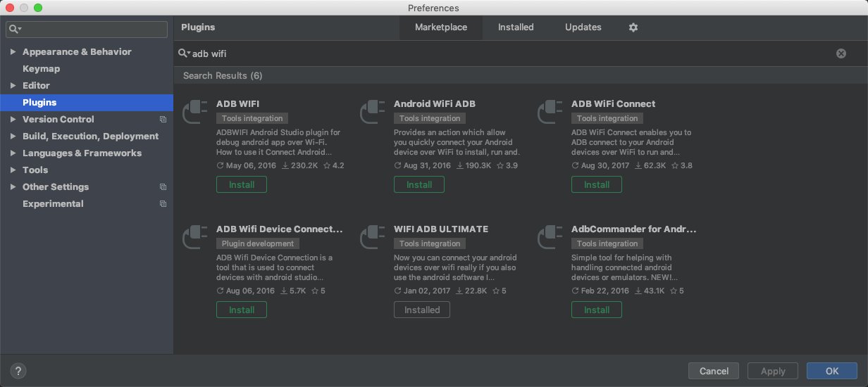Open the plugins gear settings icon
Image resolution: width=868 pixels, height=387 pixels.
click(633, 27)
